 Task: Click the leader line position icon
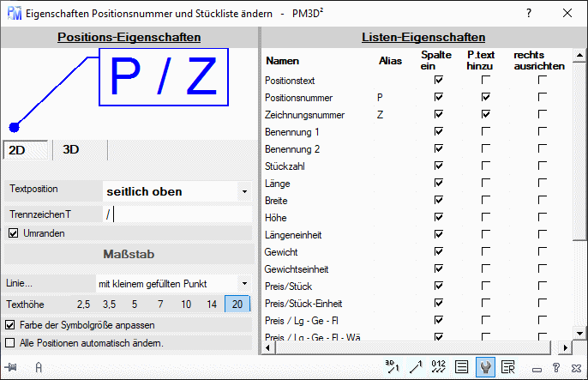click(x=416, y=367)
